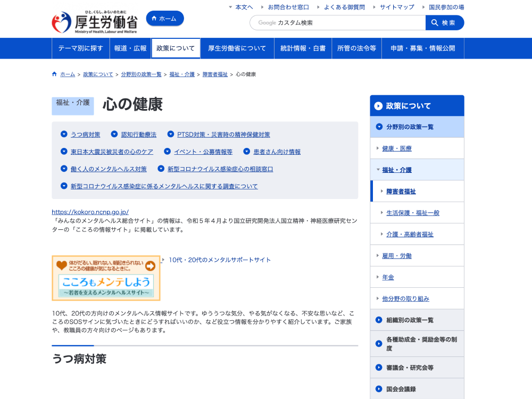The width and height of the screenshot is (532, 399).
Task: Click arrow icon beside 患者さん向け情報
Action: (x=246, y=152)
